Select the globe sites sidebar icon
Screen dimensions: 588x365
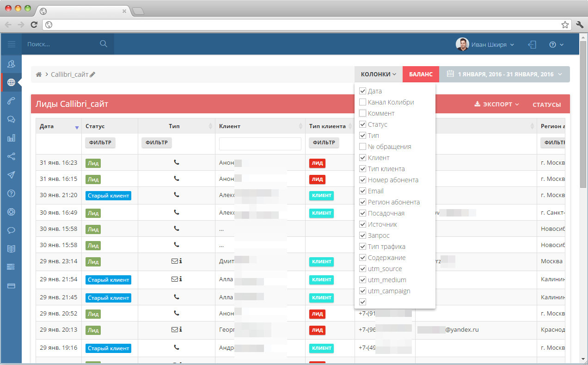click(11, 82)
